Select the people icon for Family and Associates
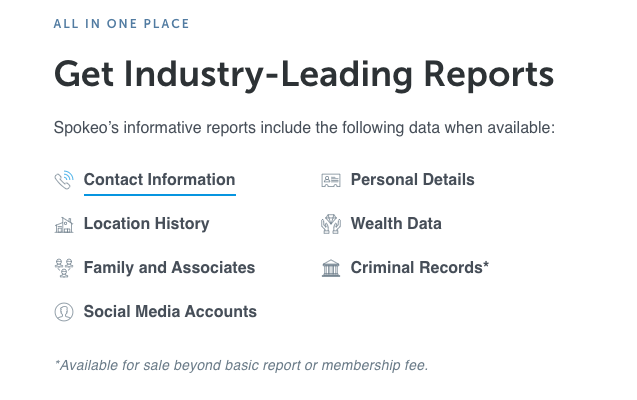This screenshot has width=637, height=400. coord(64,268)
